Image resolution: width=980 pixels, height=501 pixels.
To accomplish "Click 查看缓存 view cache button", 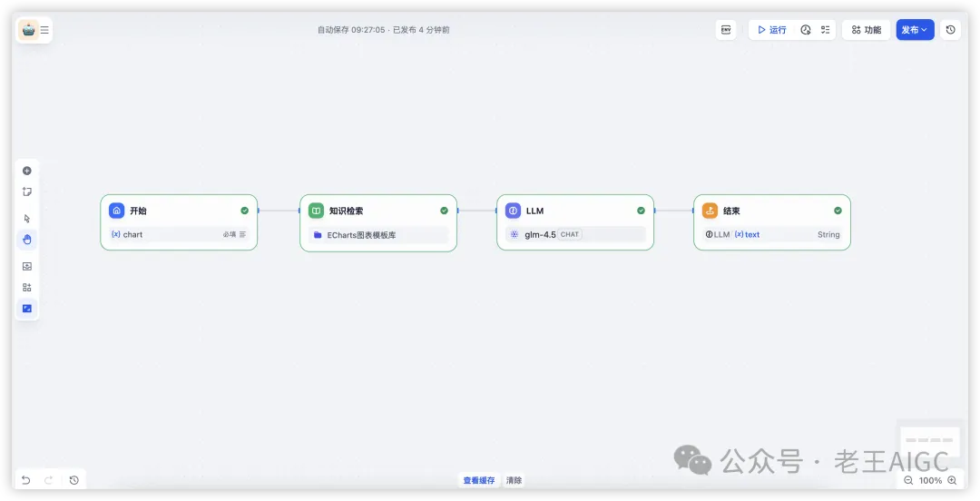I will click(479, 480).
